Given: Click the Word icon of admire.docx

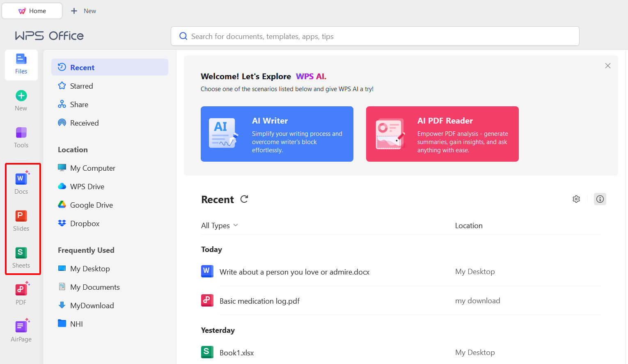Looking at the screenshot, I should (x=207, y=271).
